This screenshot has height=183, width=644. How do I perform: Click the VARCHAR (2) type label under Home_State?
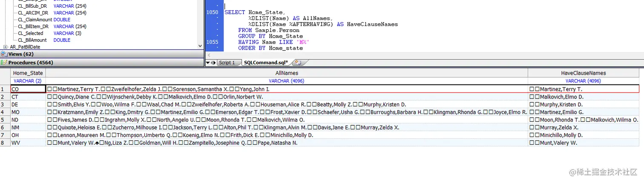click(28, 81)
